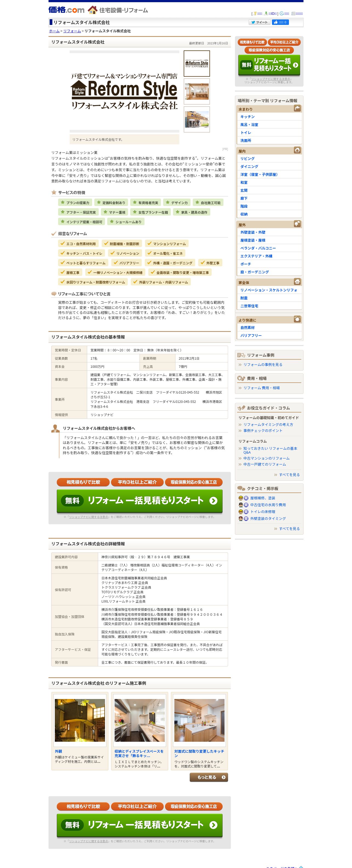Screen dimensions: 352x868
Task: Open the 対面式に間取り変更したキッチン case title
Action: 199,754
